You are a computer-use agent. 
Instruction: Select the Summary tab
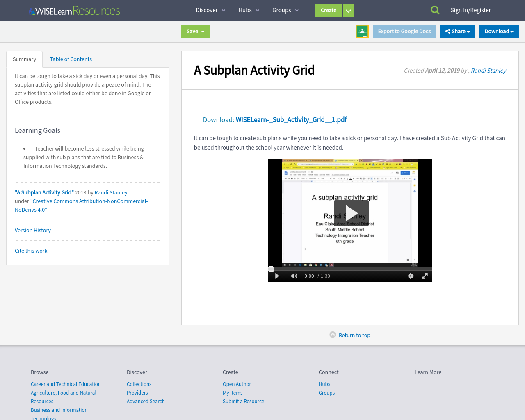point(24,59)
